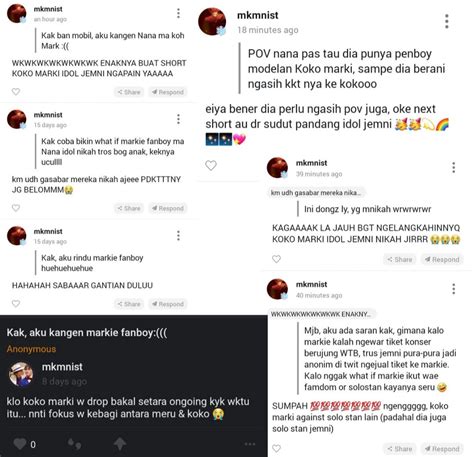Open three-dot menu on 18 minutes ago post
The width and height of the screenshot is (474, 457).
coord(447,21)
